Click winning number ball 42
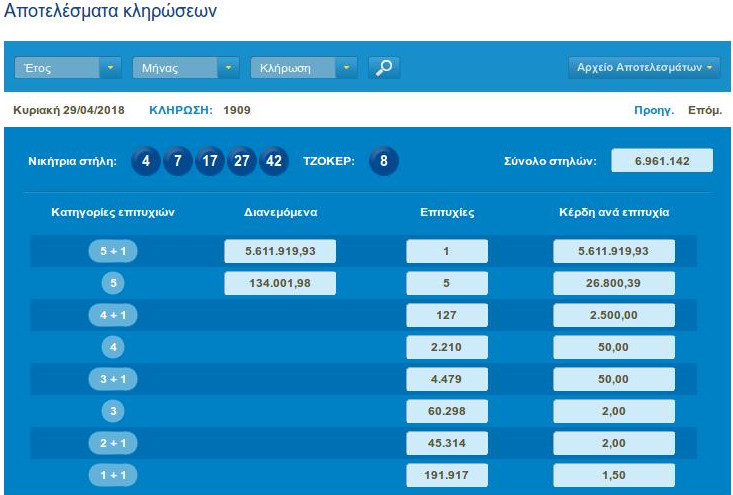Image resolution: width=733 pixels, height=495 pixels. (x=274, y=160)
